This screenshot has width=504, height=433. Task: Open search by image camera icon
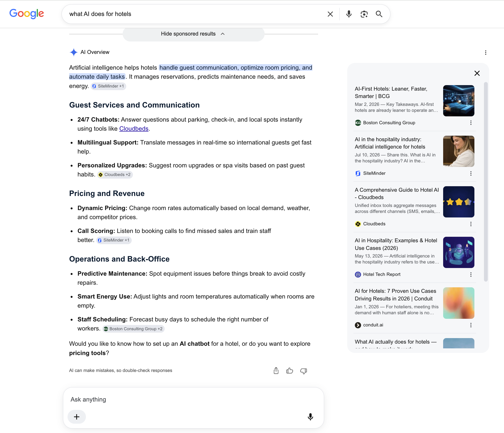click(364, 14)
